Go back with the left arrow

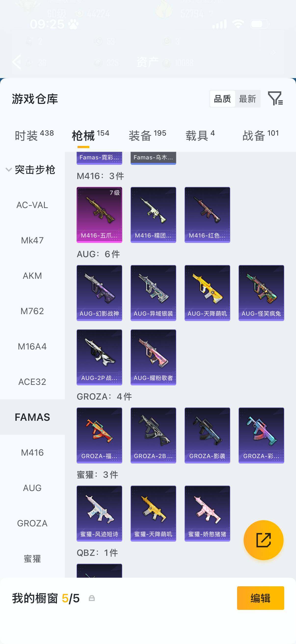[x=17, y=61]
